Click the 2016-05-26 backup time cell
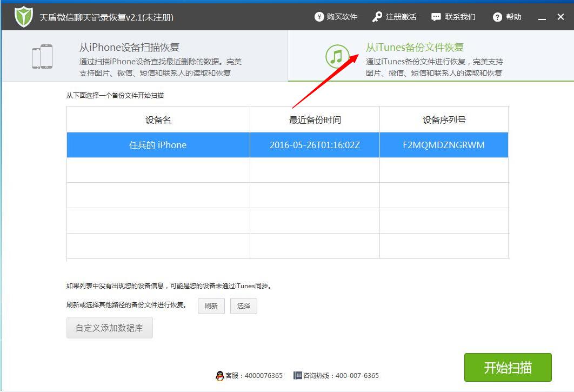 click(x=314, y=145)
